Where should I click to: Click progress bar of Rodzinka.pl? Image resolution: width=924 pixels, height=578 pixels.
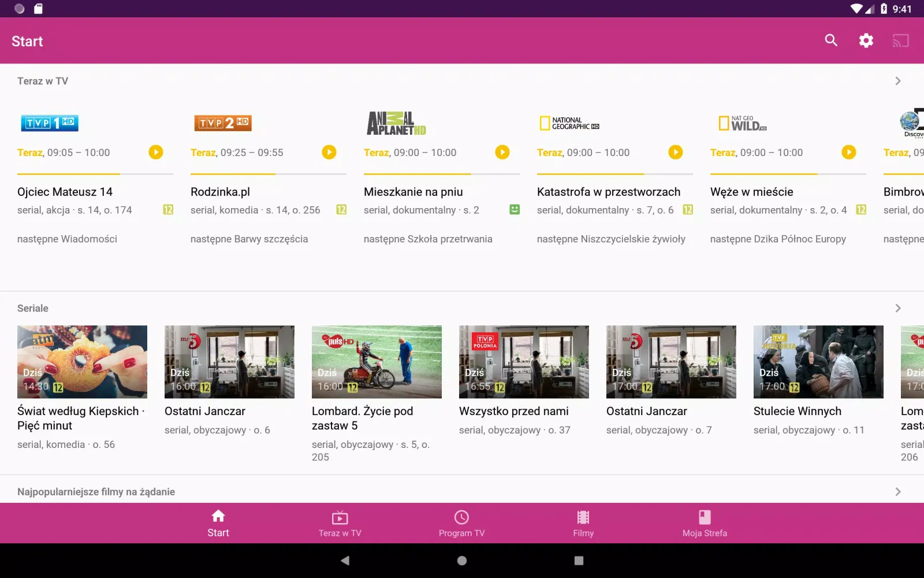coord(269,173)
